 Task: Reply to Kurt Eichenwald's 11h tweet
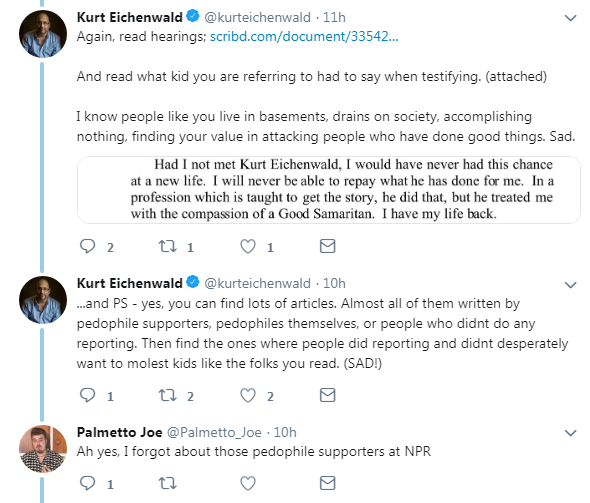(x=88, y=246)
